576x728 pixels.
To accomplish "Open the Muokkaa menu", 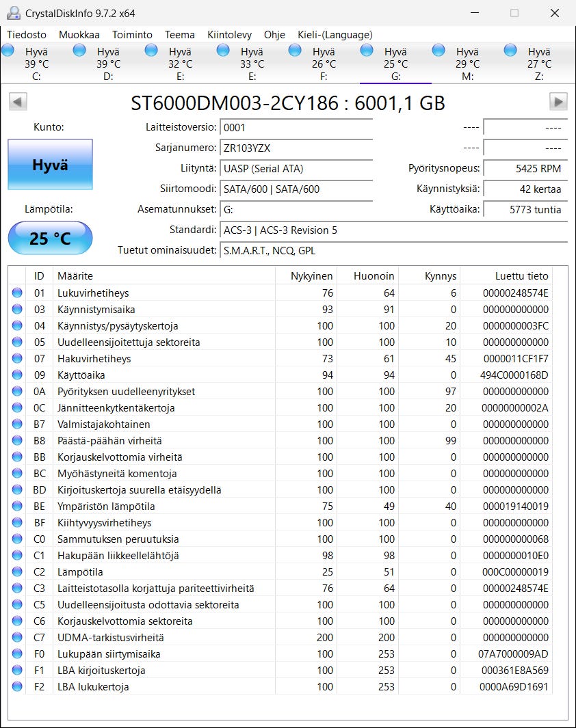I will click(79, 35).
